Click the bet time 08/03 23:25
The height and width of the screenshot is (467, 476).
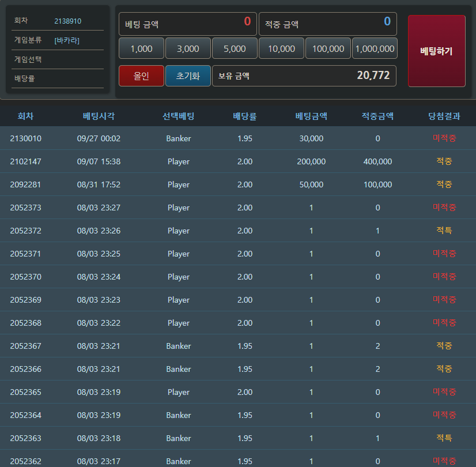coord(99,254)
